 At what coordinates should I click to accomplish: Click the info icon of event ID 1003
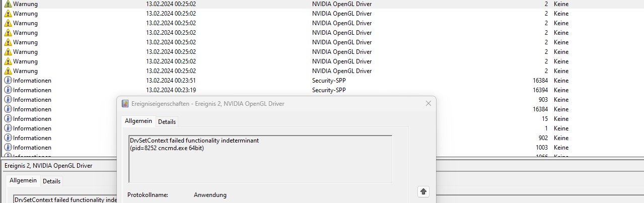tap(8, 148)
